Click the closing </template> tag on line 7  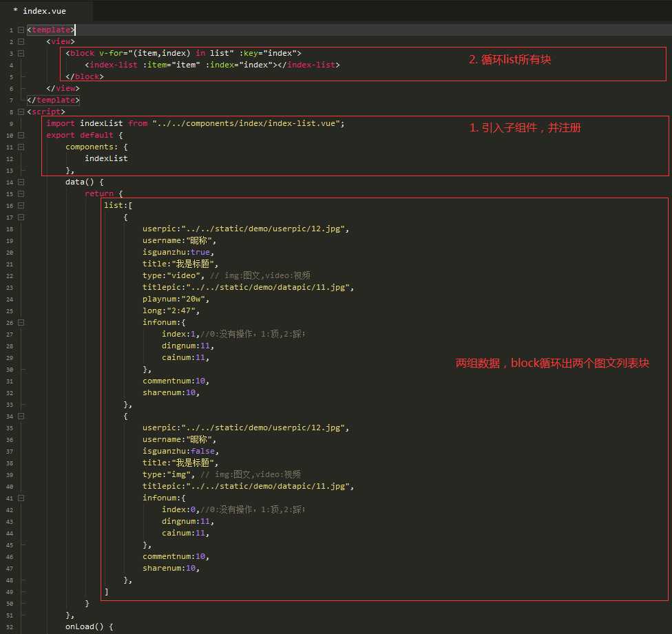(x=53, y=100)
